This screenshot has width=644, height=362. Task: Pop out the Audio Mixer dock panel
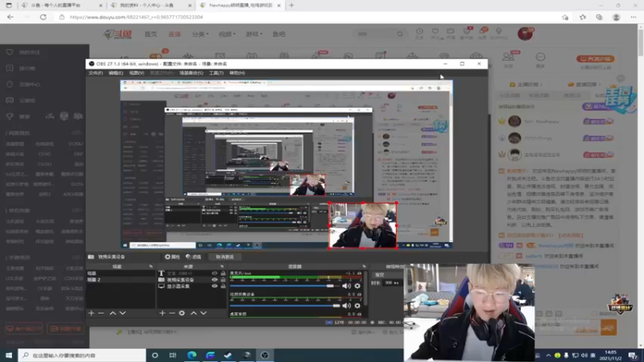pos(364,267)
